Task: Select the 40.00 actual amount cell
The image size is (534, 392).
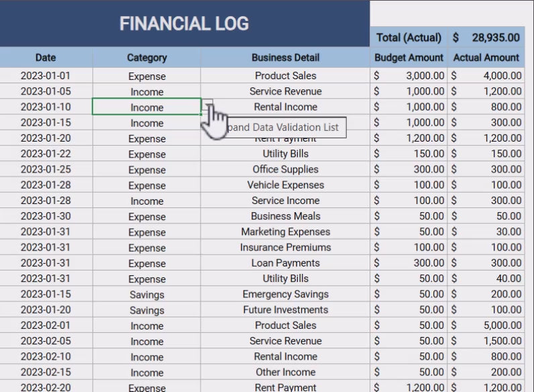Action: tap(486, 278)
